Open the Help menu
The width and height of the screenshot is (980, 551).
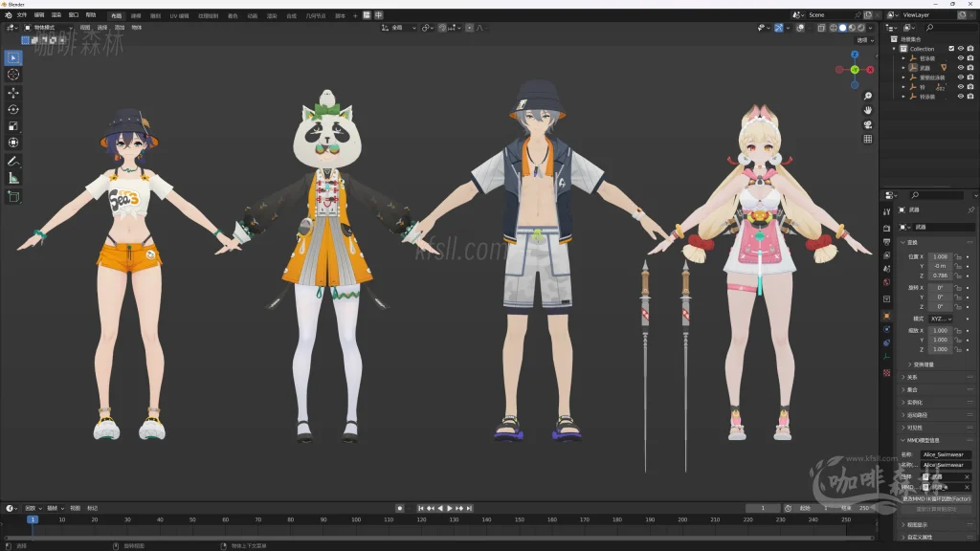click(x=91, y=15)
